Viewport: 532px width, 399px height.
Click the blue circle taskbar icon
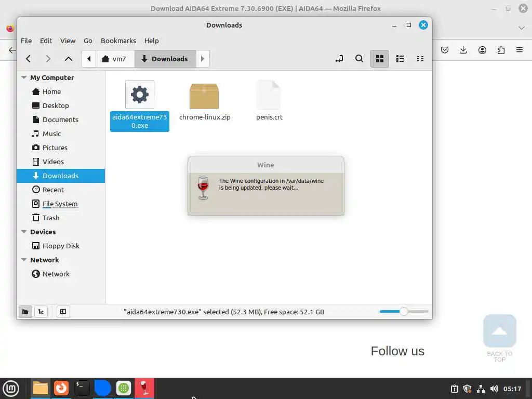point(102,389)
